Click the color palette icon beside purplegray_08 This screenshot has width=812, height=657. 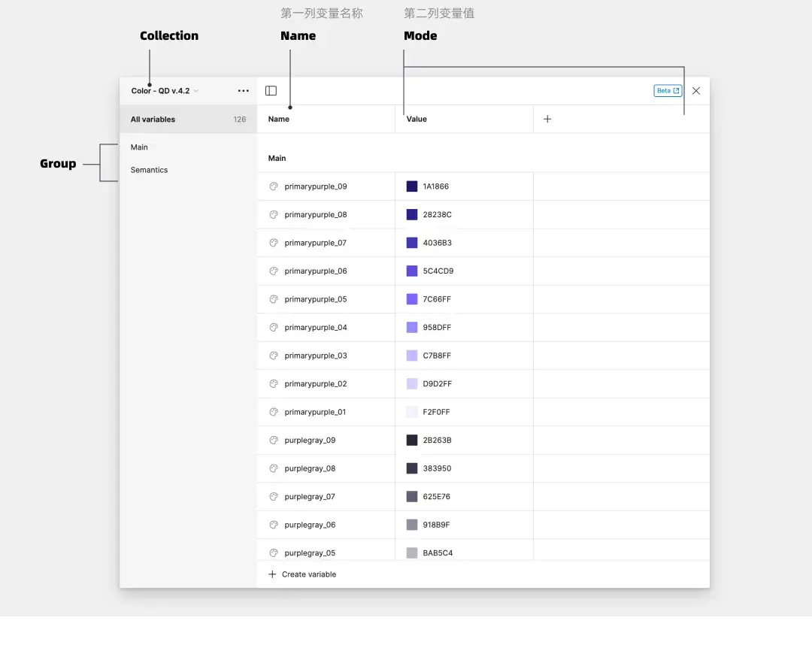coord(274,468)
